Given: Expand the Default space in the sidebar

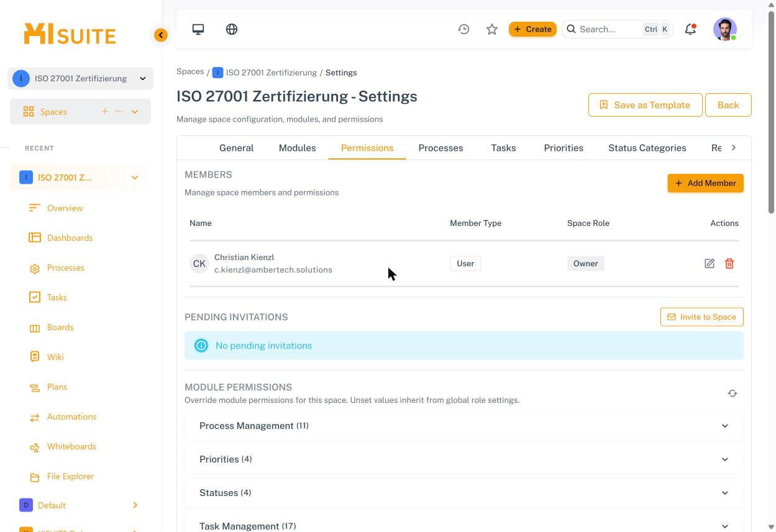Looking at the screenshot, I should click(135, 505).
